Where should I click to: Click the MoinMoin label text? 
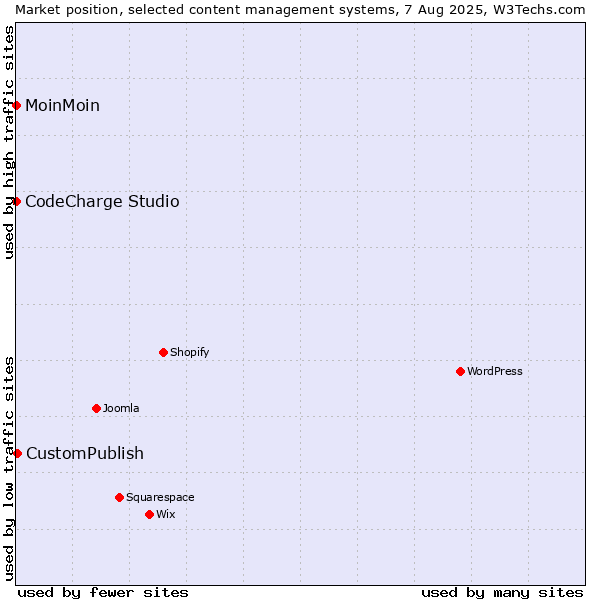62,106
